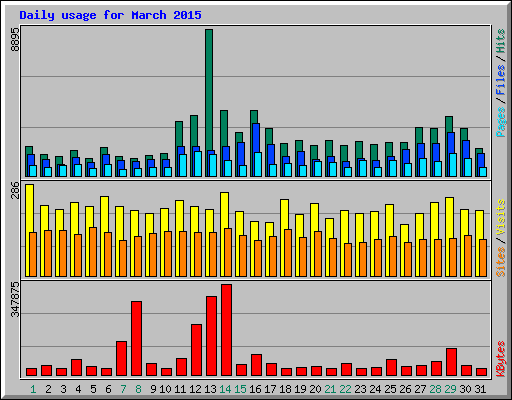Screen dimensions: 512x400
Task: Click day label 31 on the x-axis
Action: click(480, 389)
